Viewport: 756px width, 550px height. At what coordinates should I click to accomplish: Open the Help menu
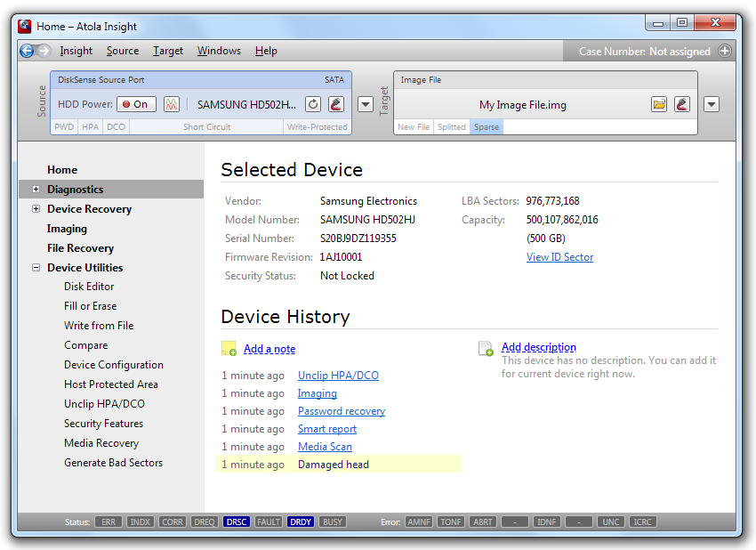[x=266, y=51]
